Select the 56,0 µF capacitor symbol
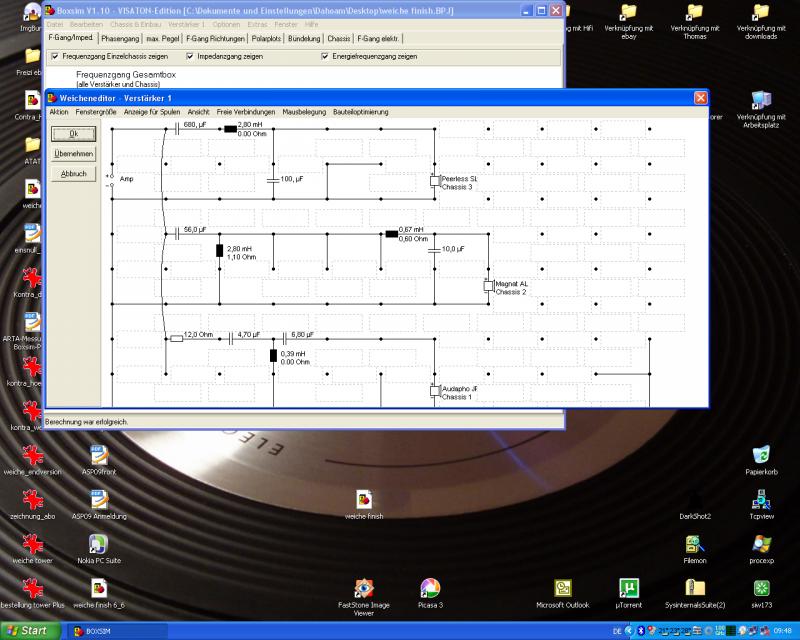 (177, 234)
